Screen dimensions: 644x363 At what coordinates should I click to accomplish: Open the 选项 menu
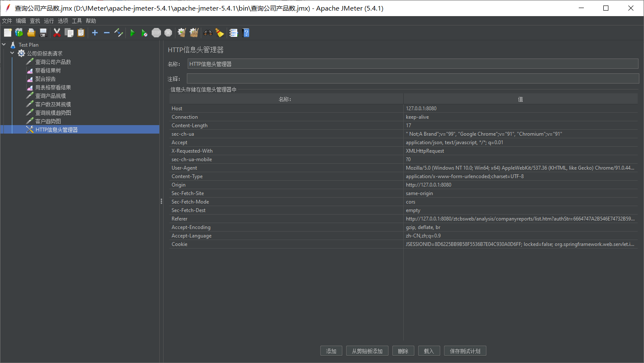coord(63,21)
